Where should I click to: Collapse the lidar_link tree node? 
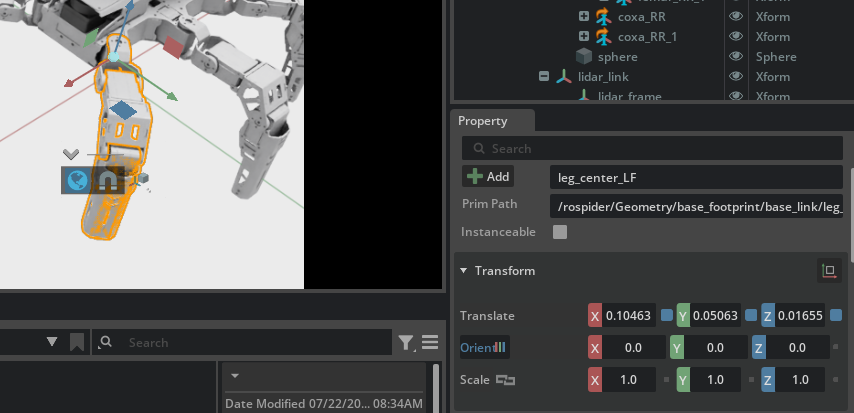tap(544, 76)
